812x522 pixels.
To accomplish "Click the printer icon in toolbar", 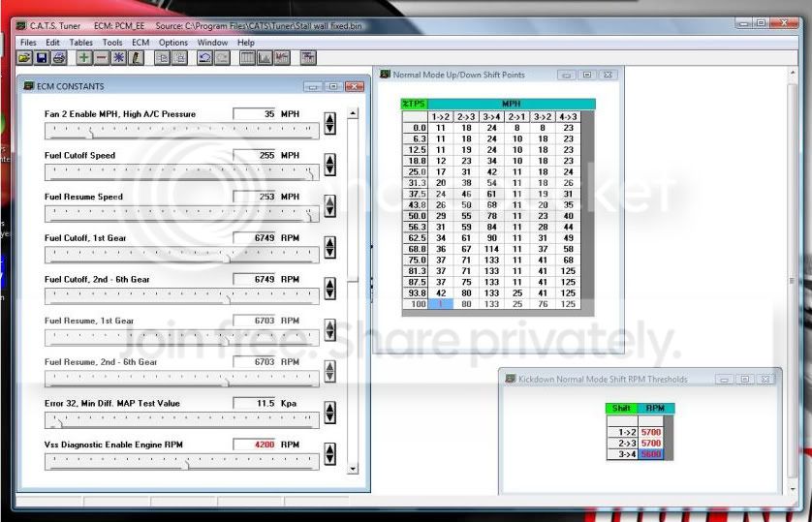I will tap(58, 58).
